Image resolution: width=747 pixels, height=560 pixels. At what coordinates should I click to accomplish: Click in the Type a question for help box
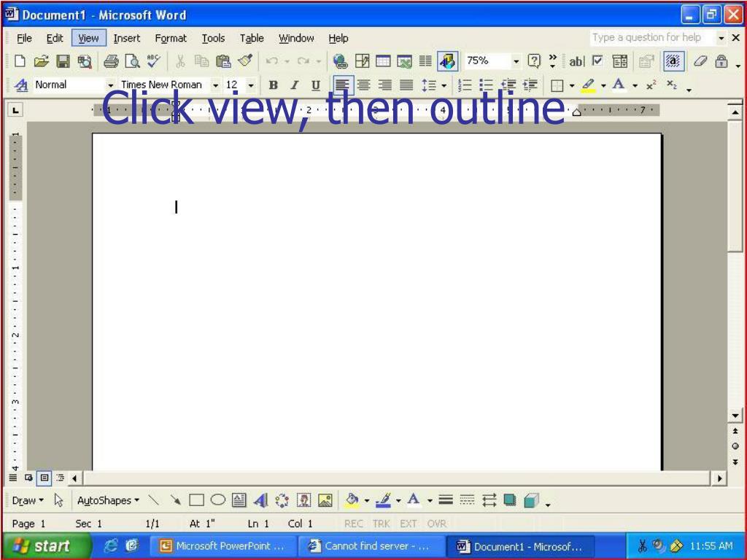[651, 38]
